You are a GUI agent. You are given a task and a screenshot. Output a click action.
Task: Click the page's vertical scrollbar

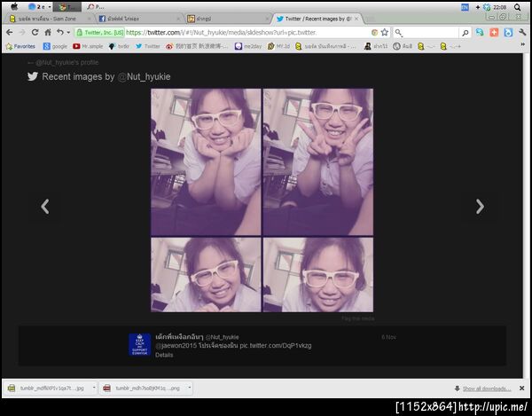[526, 216]
